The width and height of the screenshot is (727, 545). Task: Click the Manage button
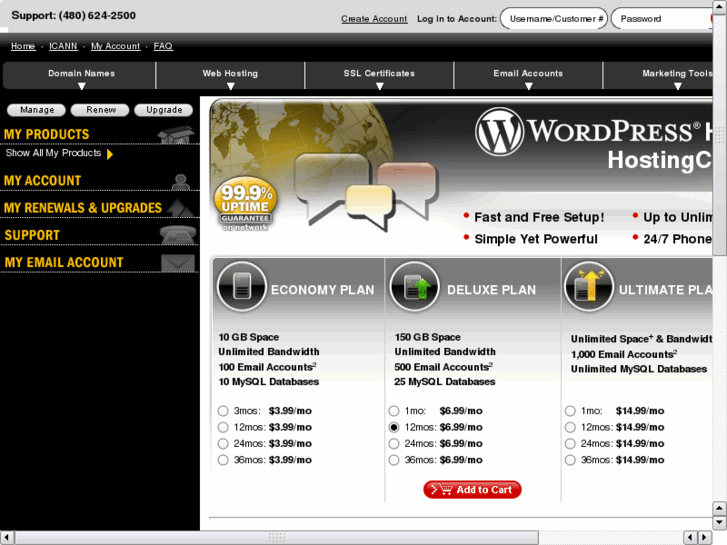(37, 110)
